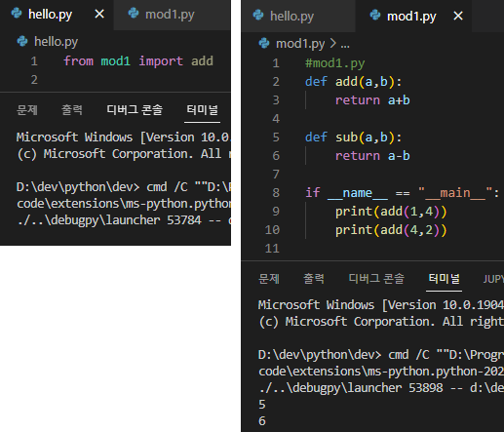The height and width of the screenshot is (432, 504).
Task: Open 디버그 콘솔 tab in left window
Action: coord(135,110)
